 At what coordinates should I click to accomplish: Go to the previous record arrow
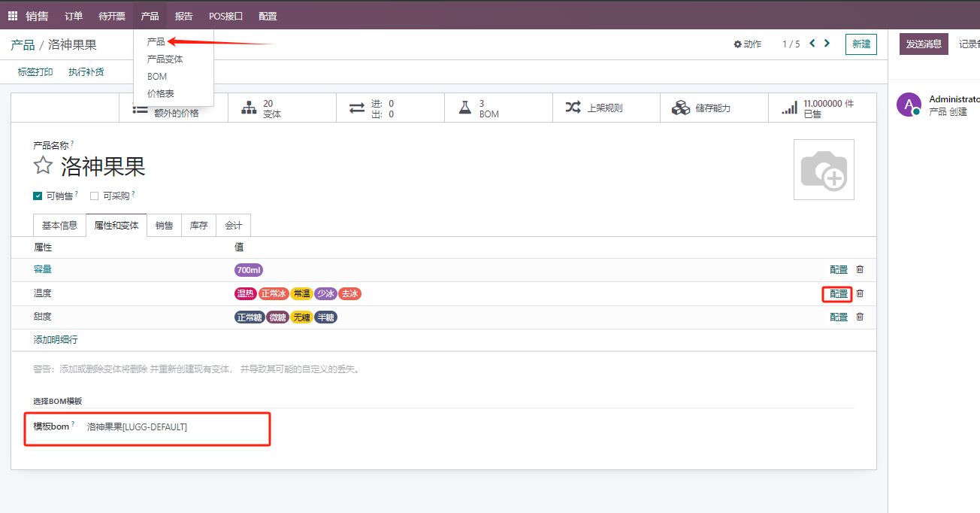click(x=812, y=44)
